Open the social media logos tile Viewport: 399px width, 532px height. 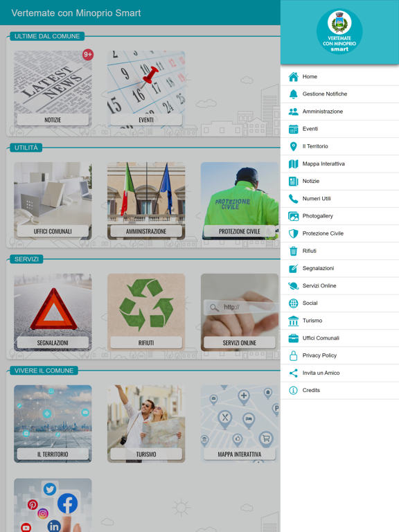(53, 505)
